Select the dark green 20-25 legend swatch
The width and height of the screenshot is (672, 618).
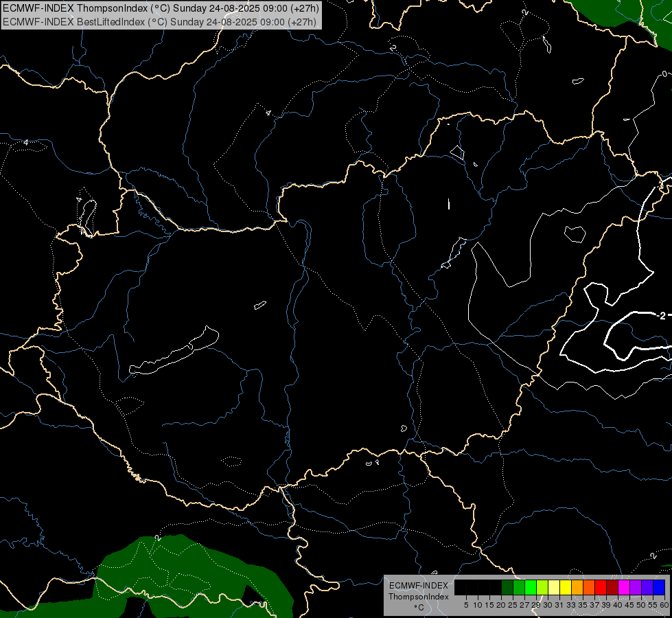point(507,587)
